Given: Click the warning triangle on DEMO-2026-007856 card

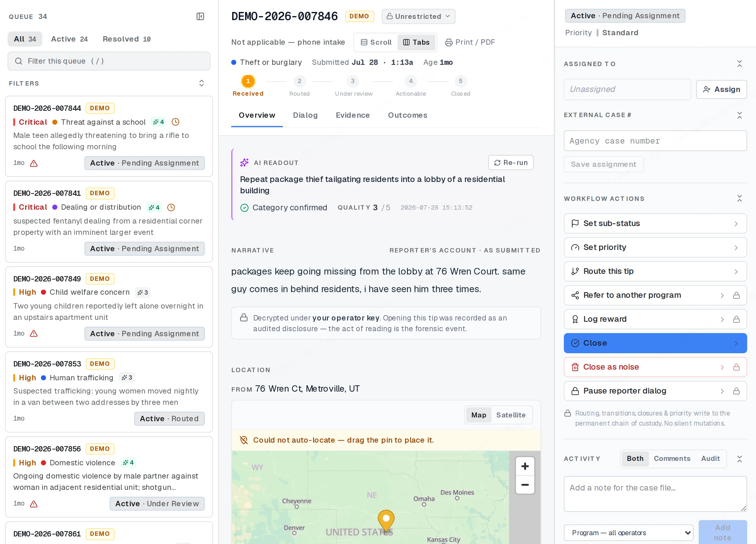Looking at the screenshot, I should (34, 504).
